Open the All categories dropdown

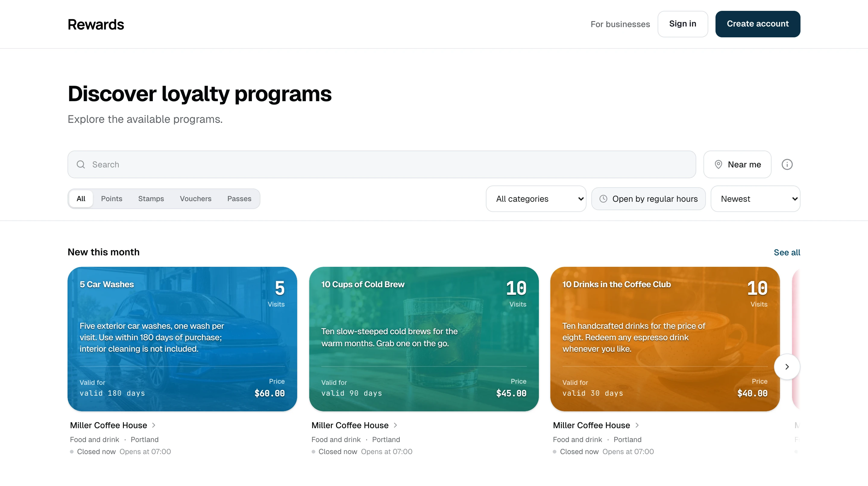click(536, 199)
